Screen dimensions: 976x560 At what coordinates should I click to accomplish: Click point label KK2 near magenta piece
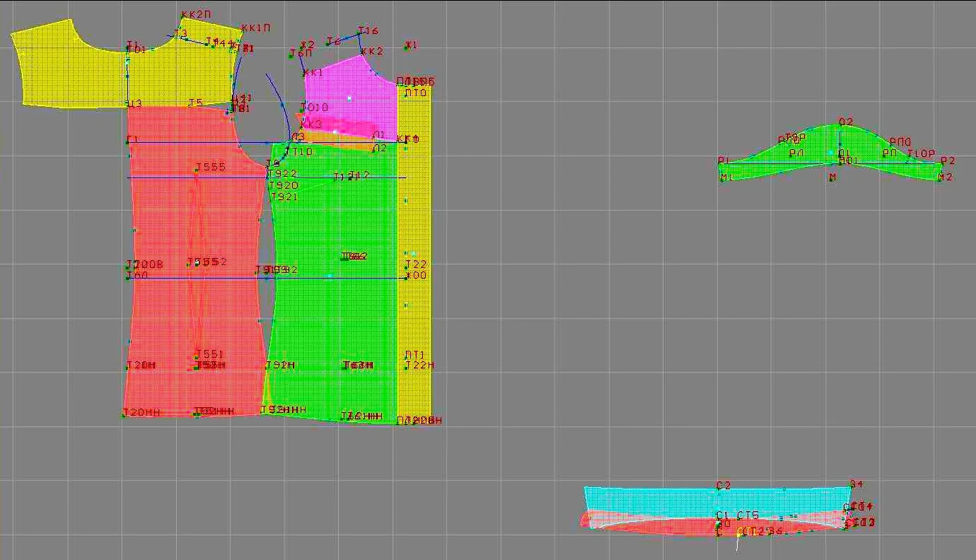point(372,51)
